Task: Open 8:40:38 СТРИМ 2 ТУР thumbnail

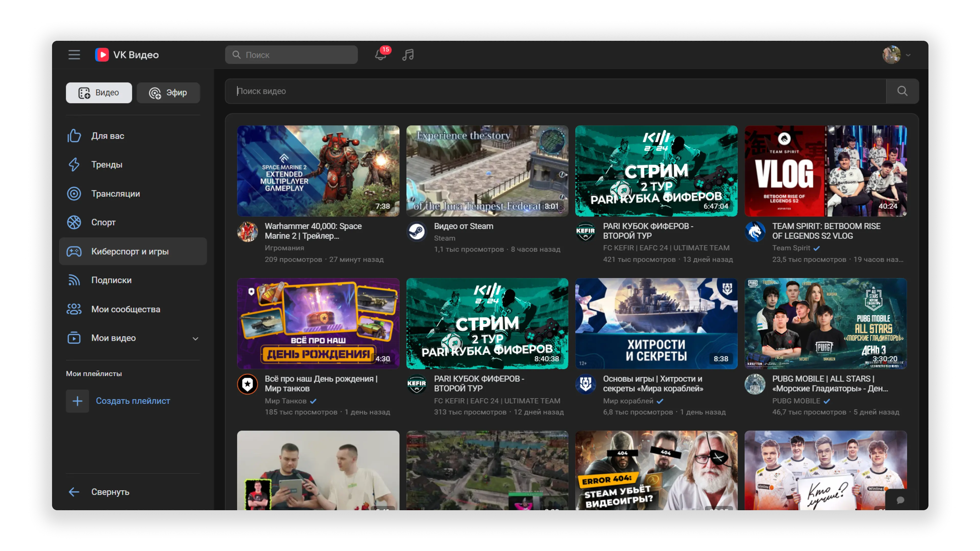Action: click(x=487, y=324)
